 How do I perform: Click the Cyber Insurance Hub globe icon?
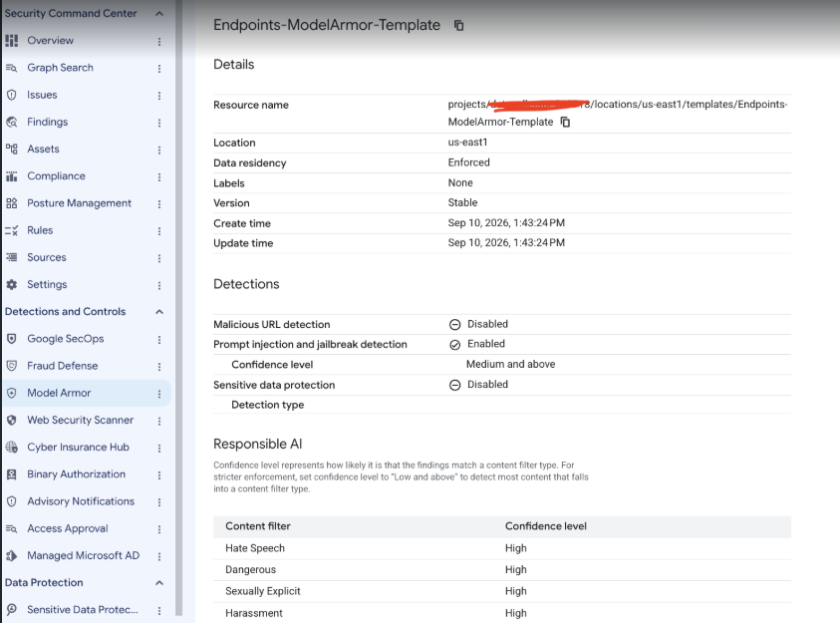click(x=11, y=448)
